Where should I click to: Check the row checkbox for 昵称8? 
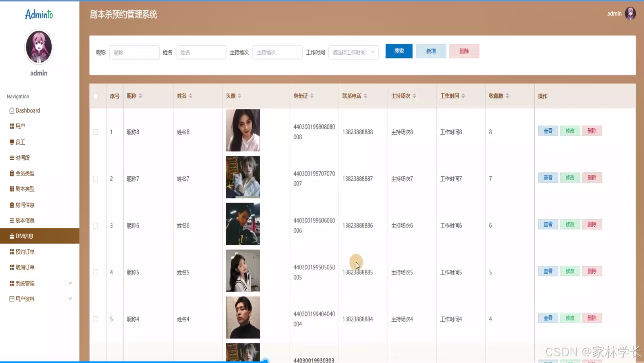click(x=95, y=132)
